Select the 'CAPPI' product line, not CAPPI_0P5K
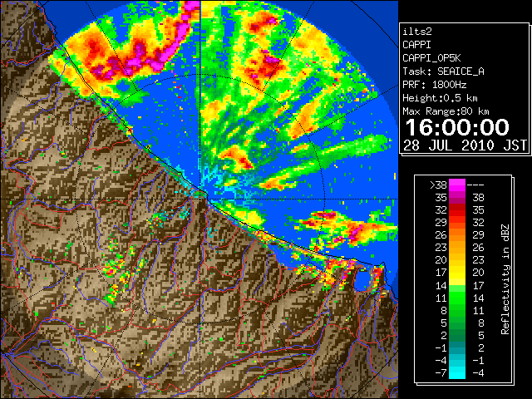 (x=416, y=45)
